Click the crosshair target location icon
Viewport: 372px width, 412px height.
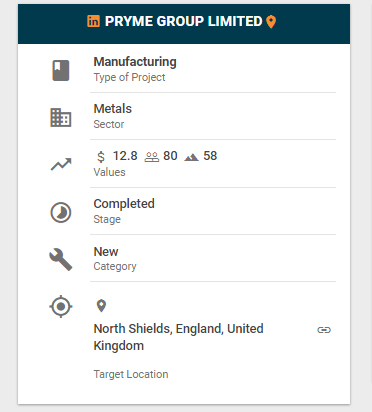click(x=61, y=306)
